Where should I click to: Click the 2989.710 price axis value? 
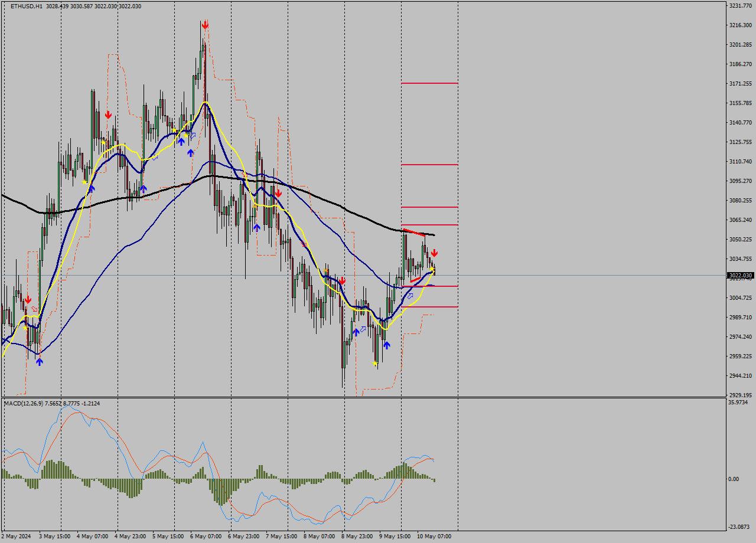pos(740,318)
